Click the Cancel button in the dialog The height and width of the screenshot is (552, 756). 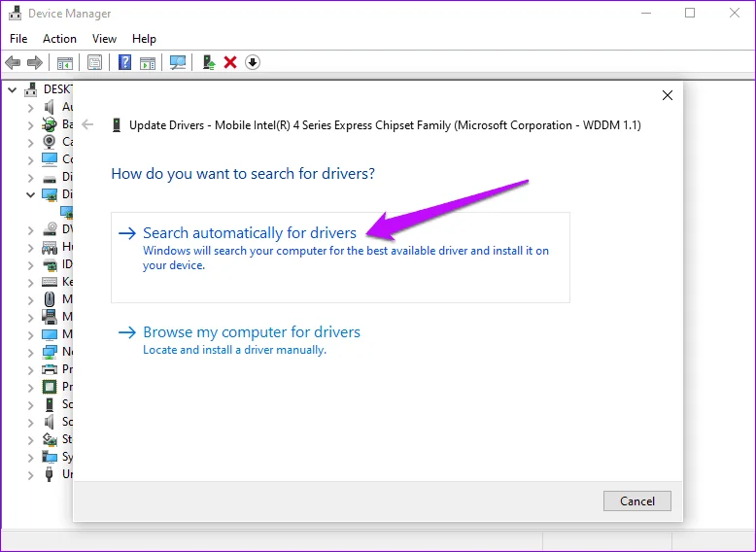(636, 500)
